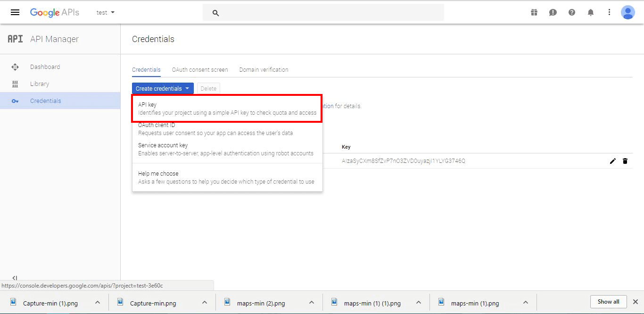Open the feedback speech bubble icon

(553, 13)
